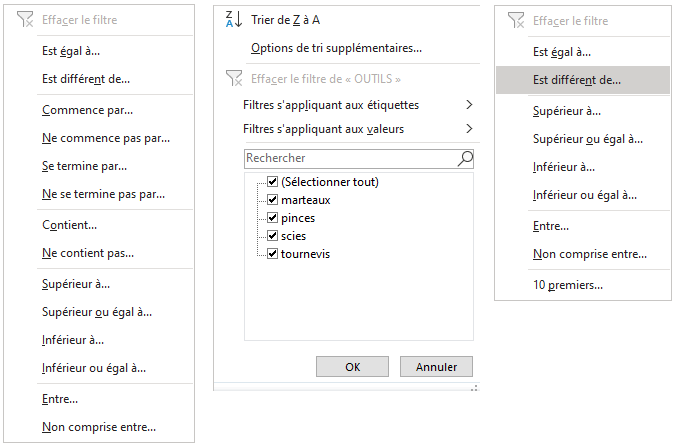Image resolution: width=674 pixels, height=445 pixels.
Task: Expand Filtres s'appliquant aux étiquettes submenu
Action: click(x=358, y=105)
